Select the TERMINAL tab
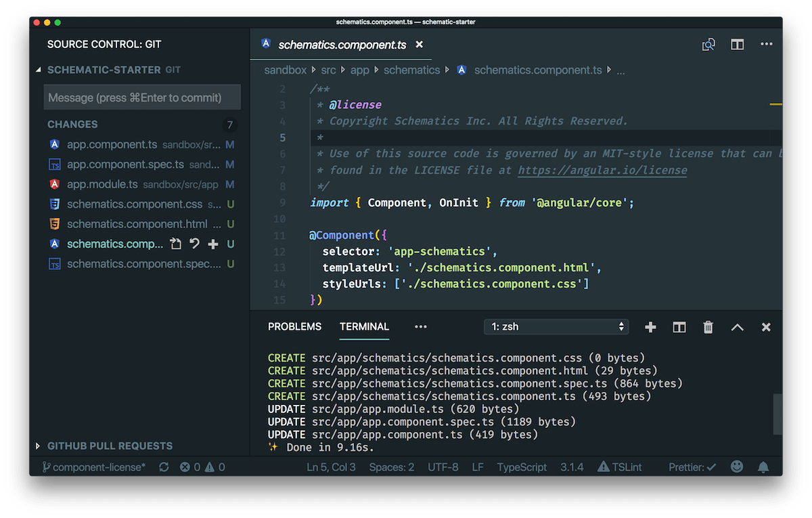The height and width of the screenshot is (518, 812). tap(365, 327)
